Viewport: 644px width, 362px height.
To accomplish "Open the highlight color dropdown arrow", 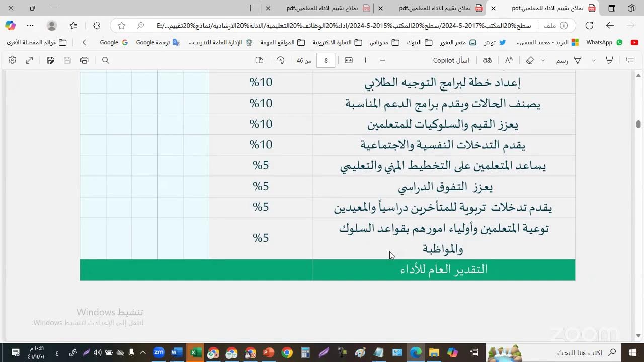I will [594, 60].
